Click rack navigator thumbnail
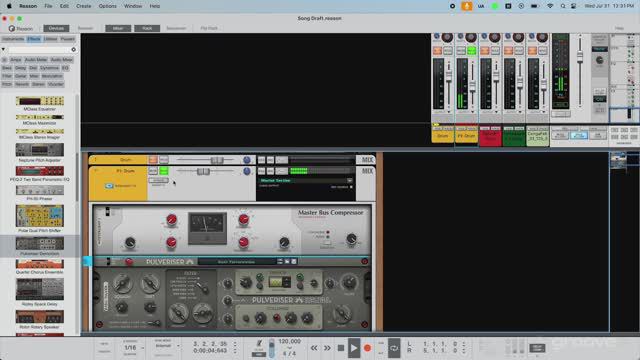The height and width of the screenshot is (360, 640). click(x=618, y=160)
